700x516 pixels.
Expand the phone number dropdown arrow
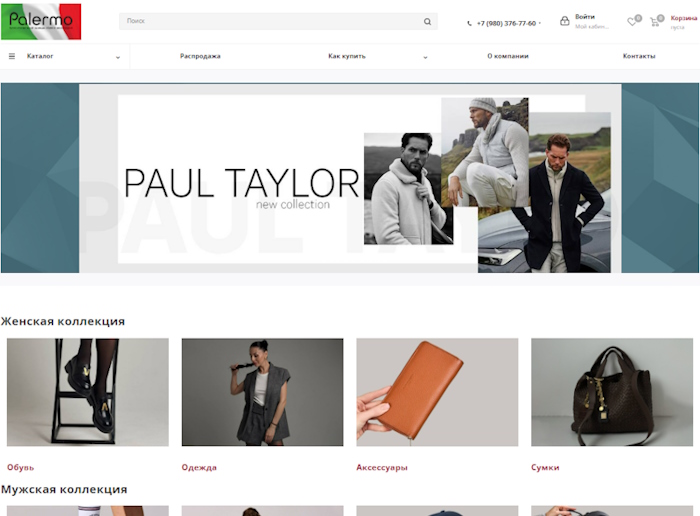click(540, 23)
